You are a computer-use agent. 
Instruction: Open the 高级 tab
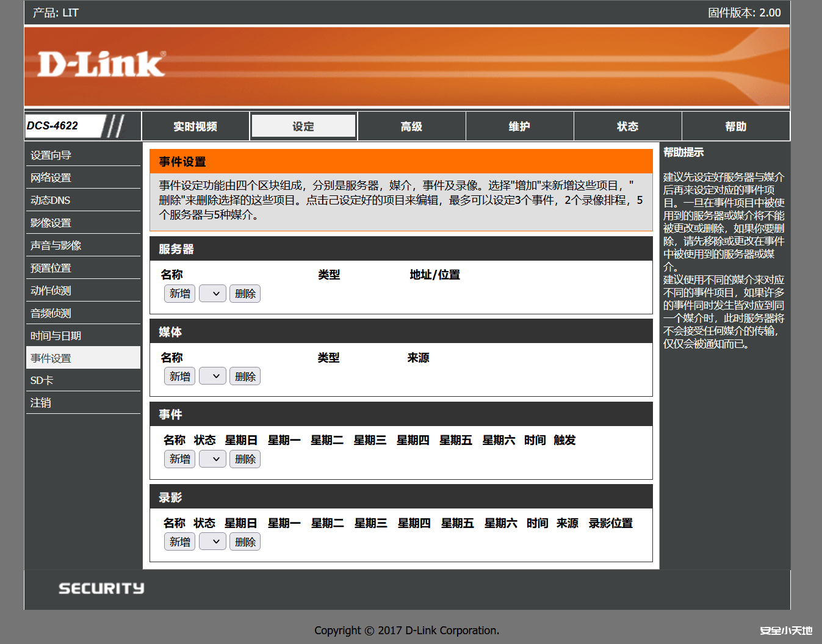click(411, 126)
